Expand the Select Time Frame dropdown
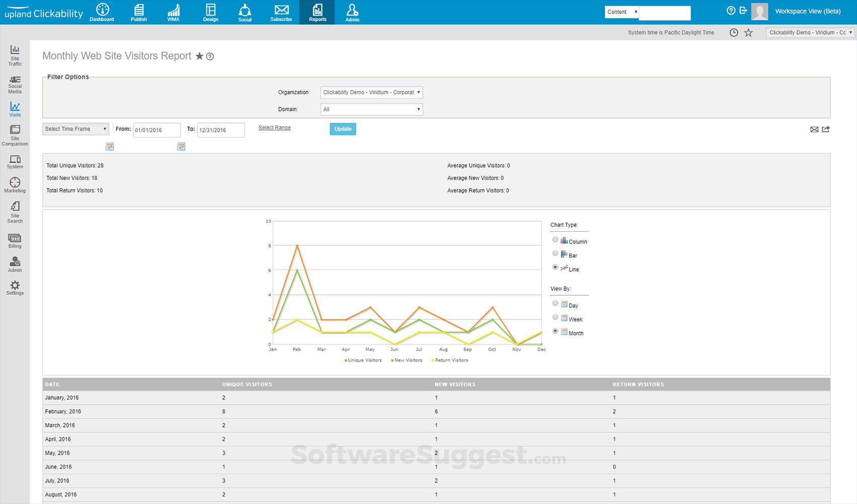The height and width of the screenshot is (504, 857). (75, 129)
